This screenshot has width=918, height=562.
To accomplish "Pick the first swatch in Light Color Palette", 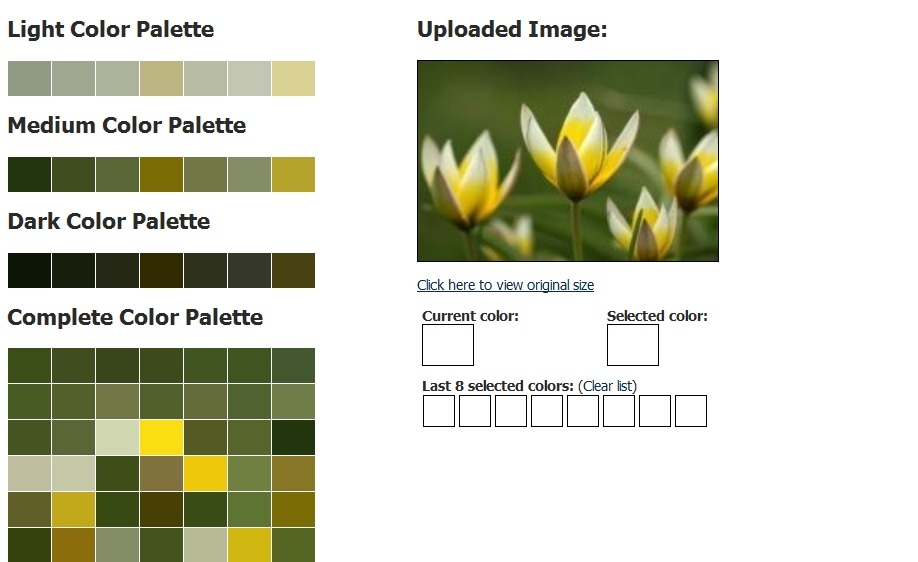I will pyautogui.click(x=29, y=78).
